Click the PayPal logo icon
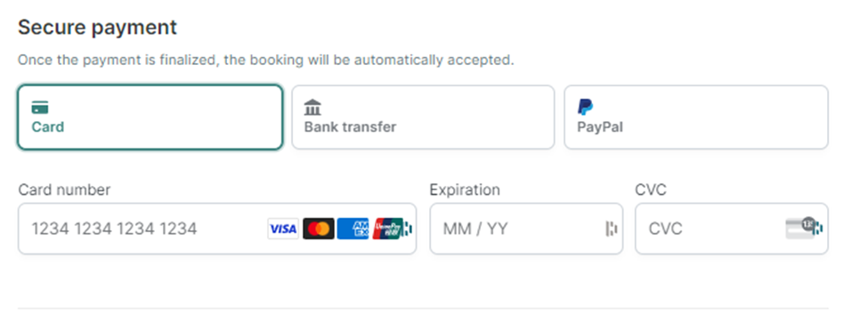 pos(585,107)
